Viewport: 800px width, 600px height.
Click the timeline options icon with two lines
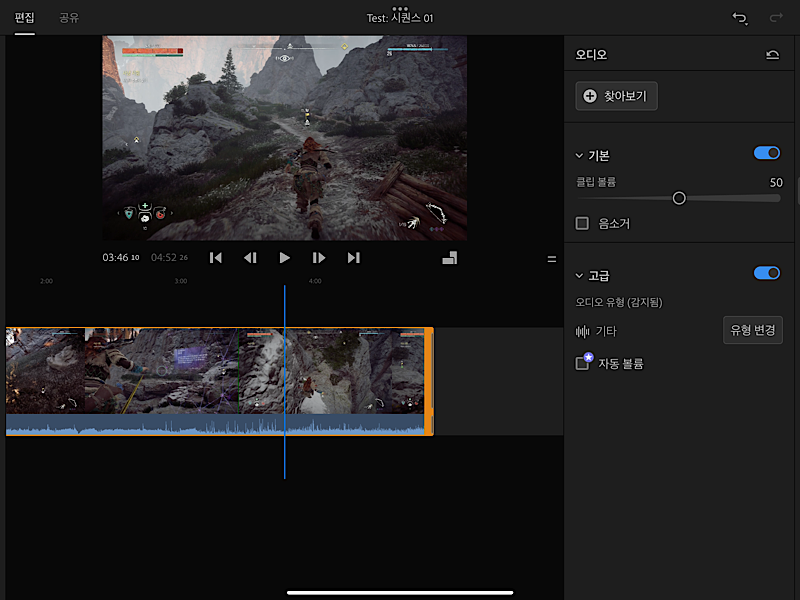point(552,259)
